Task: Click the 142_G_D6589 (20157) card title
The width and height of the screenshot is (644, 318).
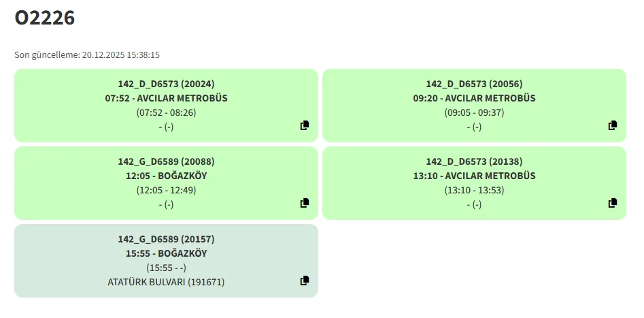Action: 166,240
